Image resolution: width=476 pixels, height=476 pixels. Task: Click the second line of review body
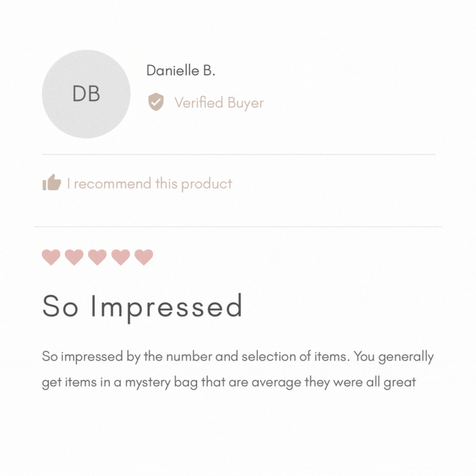(x=229, y=382)
